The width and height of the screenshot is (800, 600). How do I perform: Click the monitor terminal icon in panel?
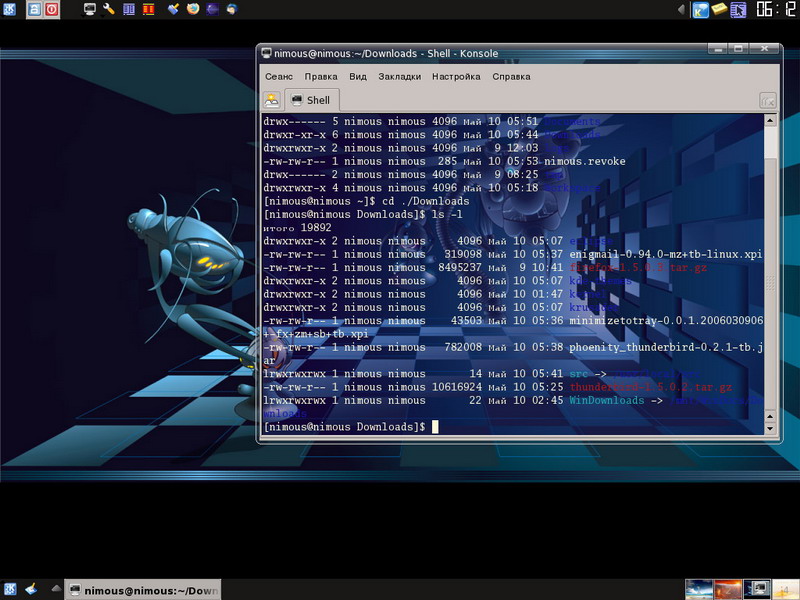tap(89, 10)
